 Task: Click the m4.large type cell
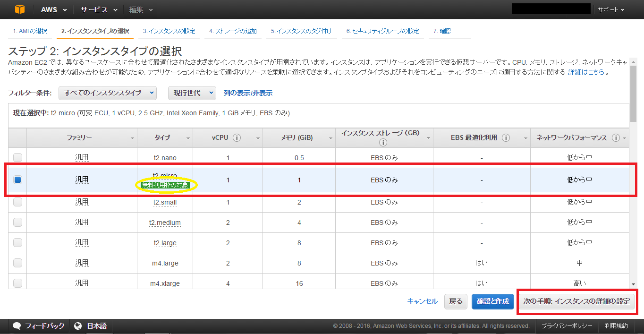point(165,263)
